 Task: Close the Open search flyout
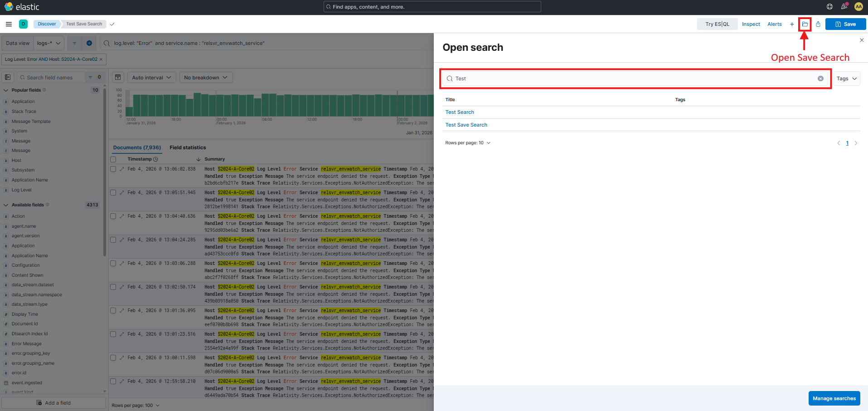pyautogui.click(x=862, y=40)
